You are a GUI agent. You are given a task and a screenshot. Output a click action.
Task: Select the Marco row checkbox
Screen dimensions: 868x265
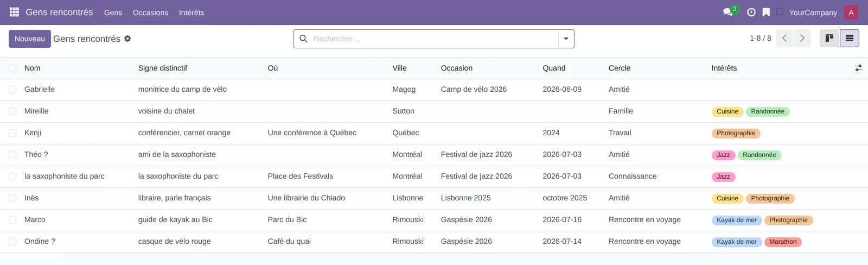(12, 220)
